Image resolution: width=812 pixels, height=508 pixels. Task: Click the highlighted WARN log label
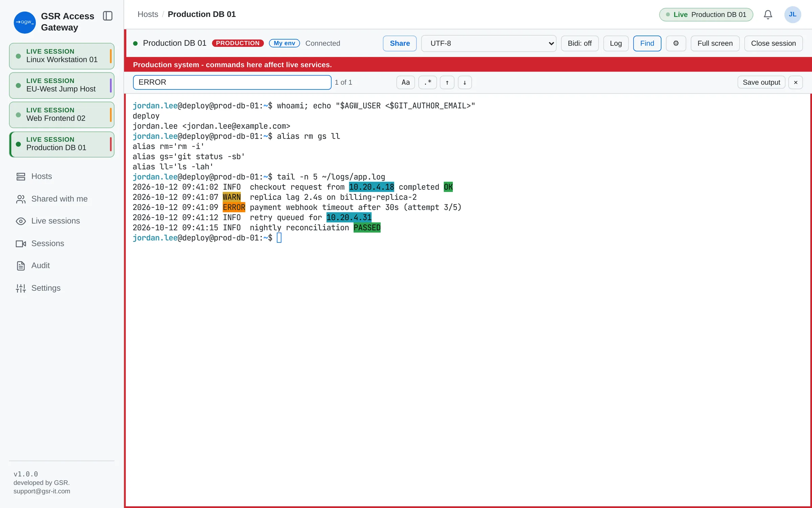[232, 197]
